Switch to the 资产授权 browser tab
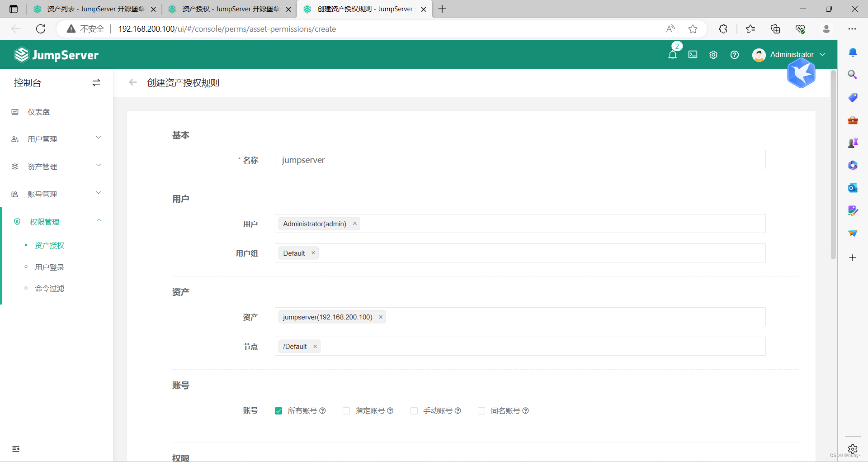The image size is (868, 462). click(x=230, y=9)
